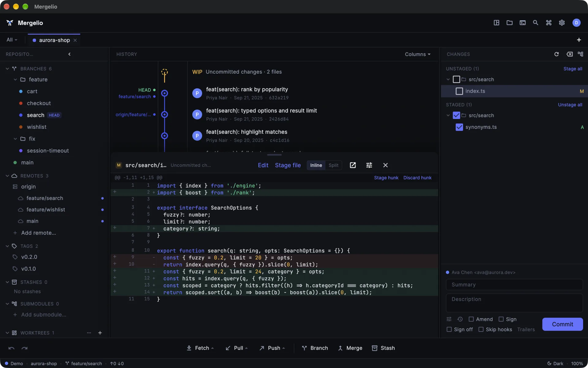Refresh the changes panel
This screenshot has width=588, height=368.
[x=556, y=54]
